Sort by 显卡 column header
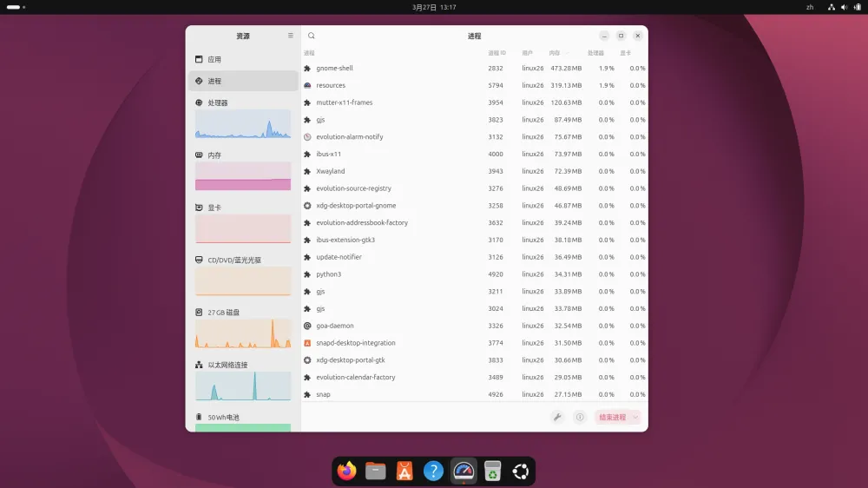This screenshot has height=488, width=868. [x=626, y=53]
